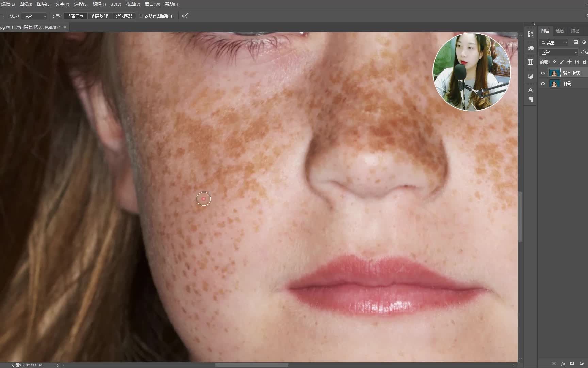The height and width of the screenshot is (368, 588).
Task: Click the 背景 拷贝 layer name
Action: click(x=572, y=73)
